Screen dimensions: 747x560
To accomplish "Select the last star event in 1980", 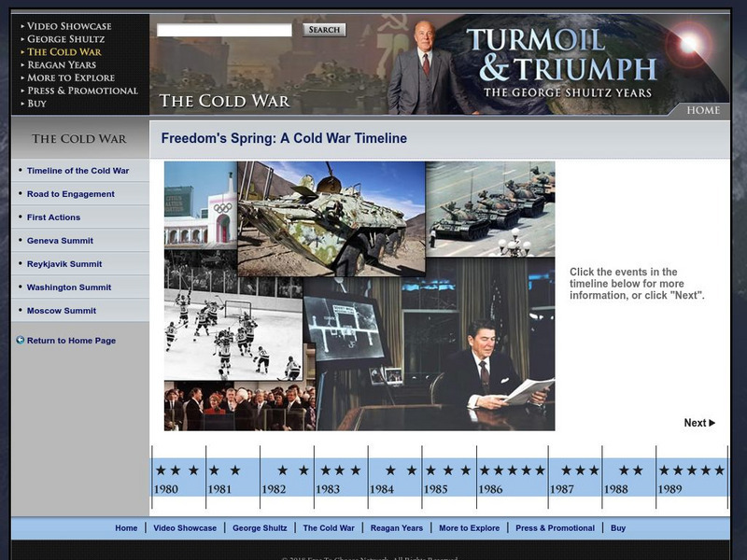I will pyautogui.click(x=193, y=470).
